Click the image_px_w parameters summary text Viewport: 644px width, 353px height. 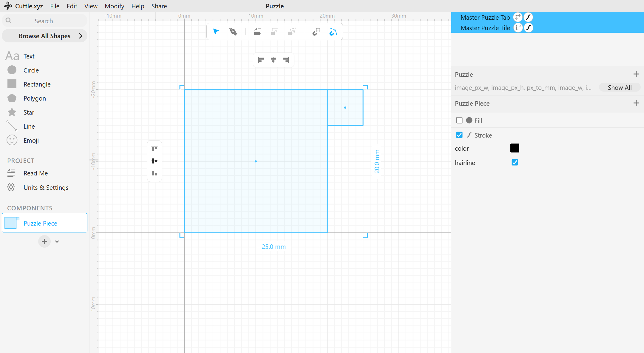tap(523, 87)
